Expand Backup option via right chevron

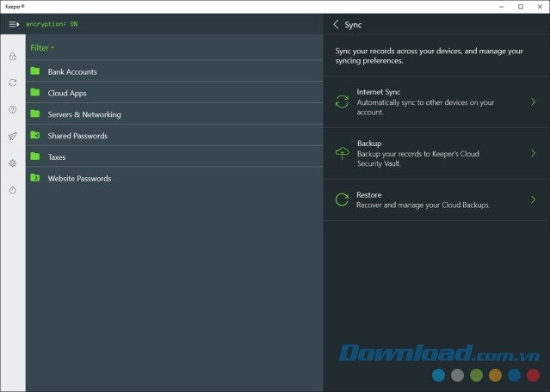point(534,153)
